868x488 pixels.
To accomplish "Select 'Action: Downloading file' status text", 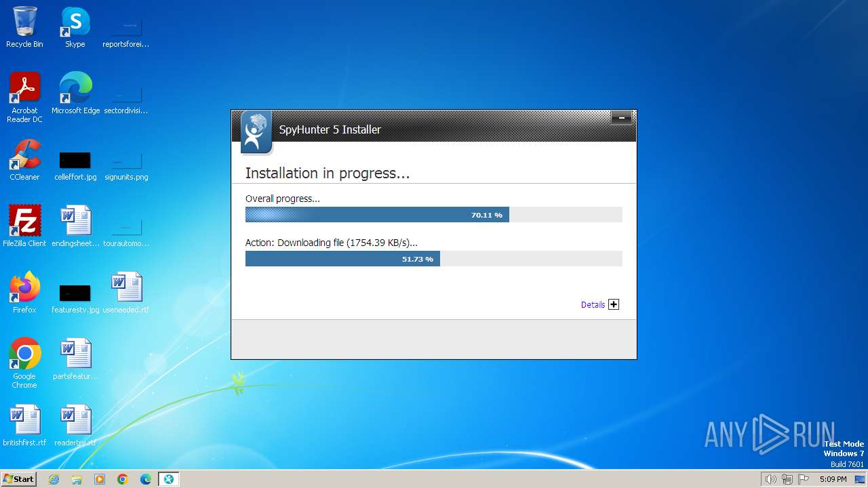I will [x=331, y=243].
